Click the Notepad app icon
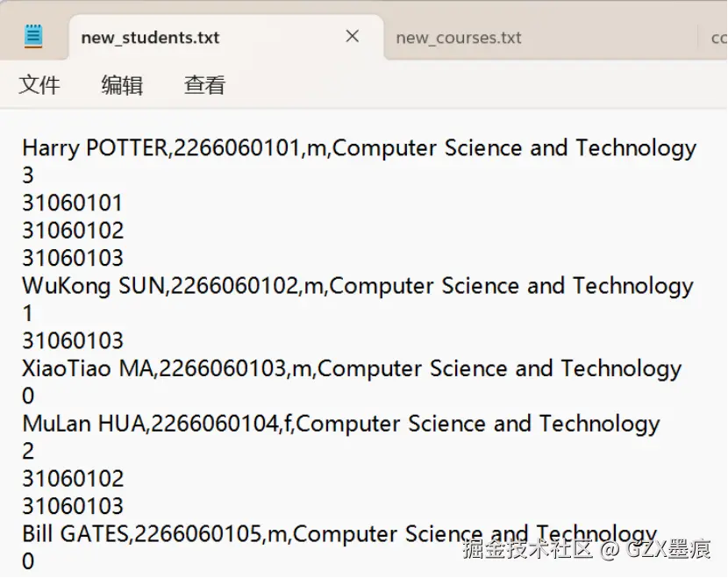Image resolution: width=728 pixels, height=578 pixels. pos(33,36)
